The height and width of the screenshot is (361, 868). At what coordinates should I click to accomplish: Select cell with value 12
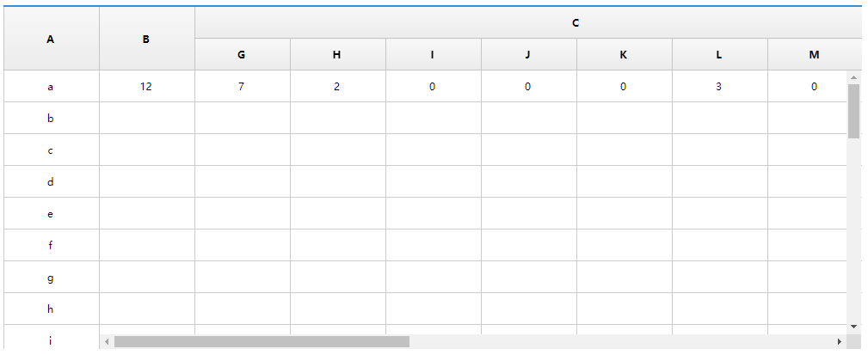[x=147, y=86]
